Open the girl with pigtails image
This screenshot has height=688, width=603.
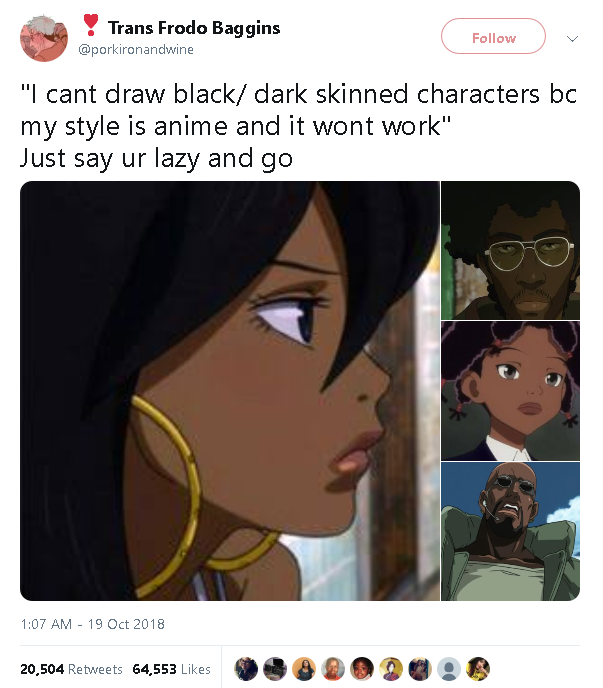(510, 391)
